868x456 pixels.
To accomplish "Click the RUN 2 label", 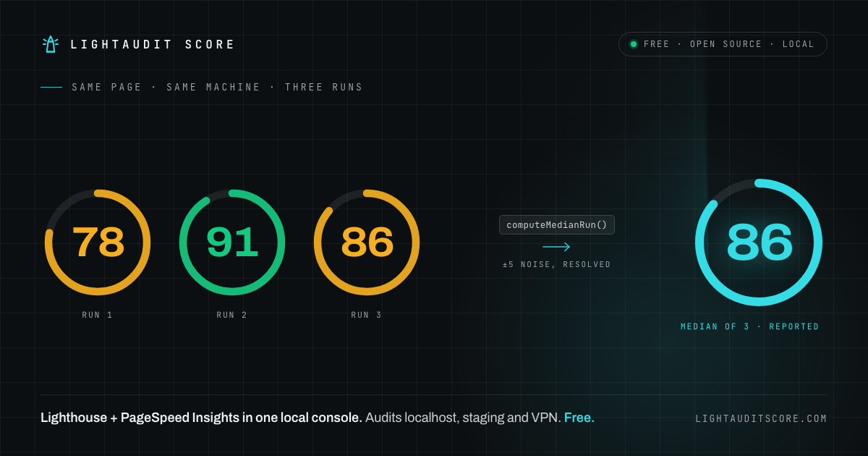I will coord(232,315).
